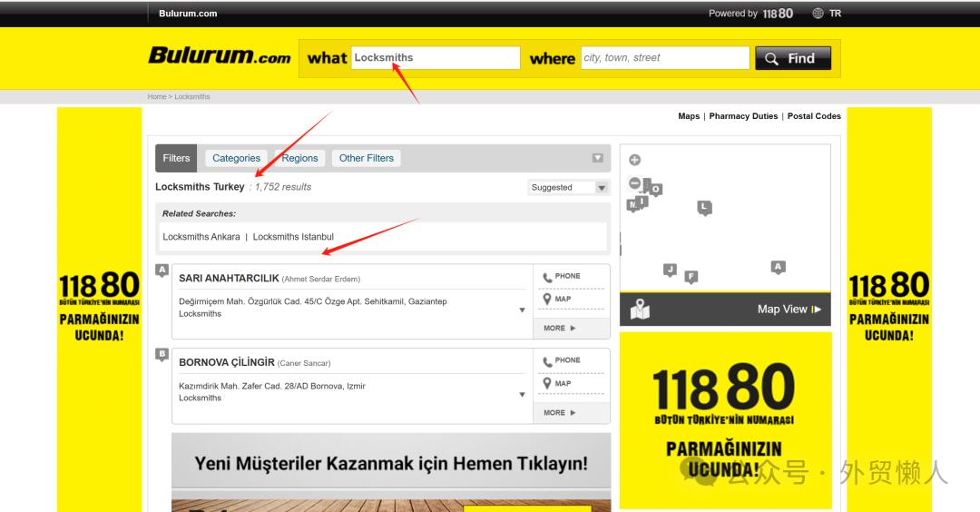Go to Home breadcrumb
980x512 pixels.
(157, 97)
